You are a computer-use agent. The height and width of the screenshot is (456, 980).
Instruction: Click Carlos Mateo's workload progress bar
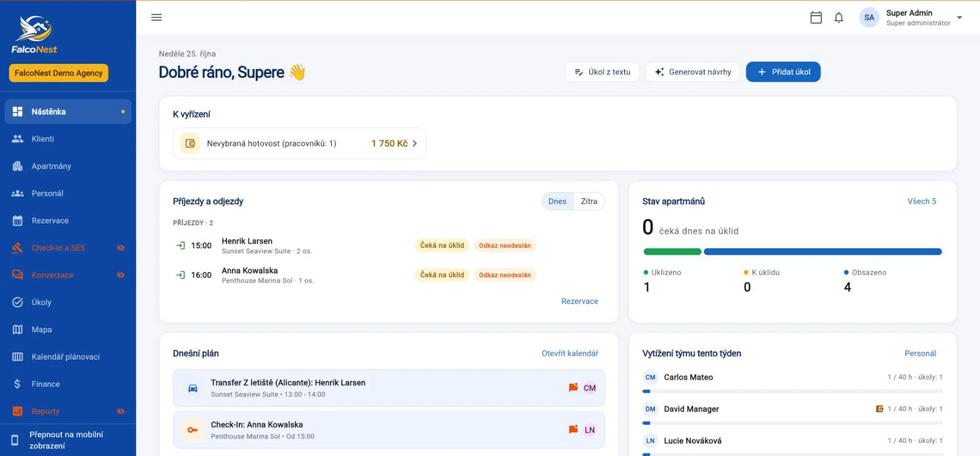click(x=792, y=392)
